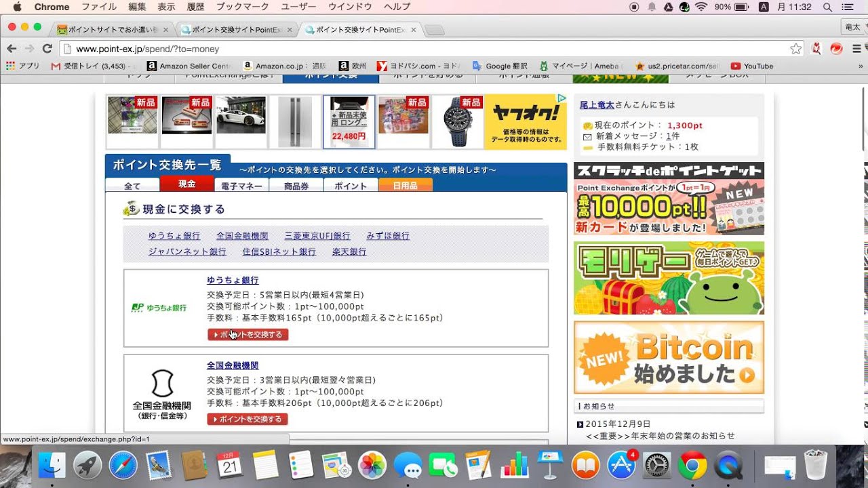Open the 履歴 menu

click(x=195, y=7)
